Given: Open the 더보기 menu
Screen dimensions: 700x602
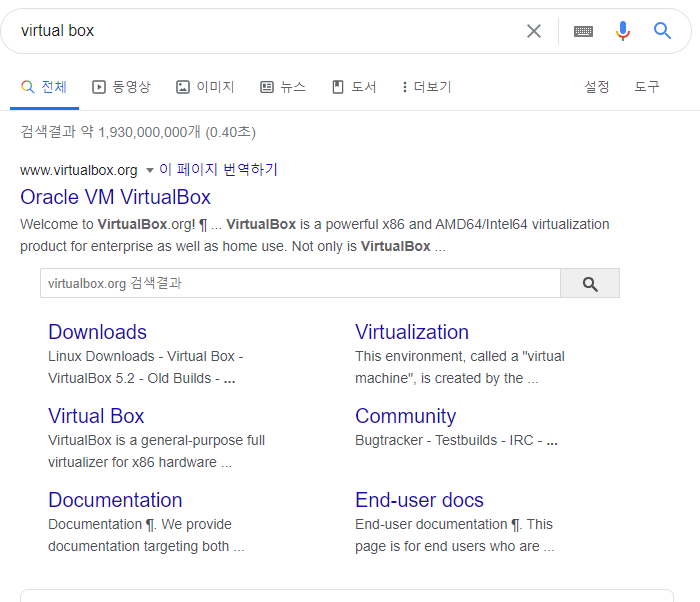Looking at the screenshot, I should coord(427,87).
